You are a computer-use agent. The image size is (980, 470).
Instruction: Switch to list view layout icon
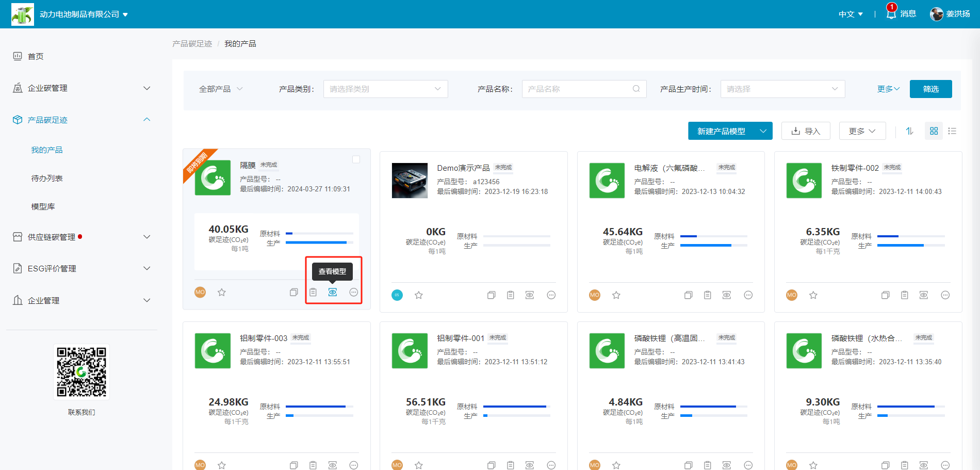coord(952,131)
